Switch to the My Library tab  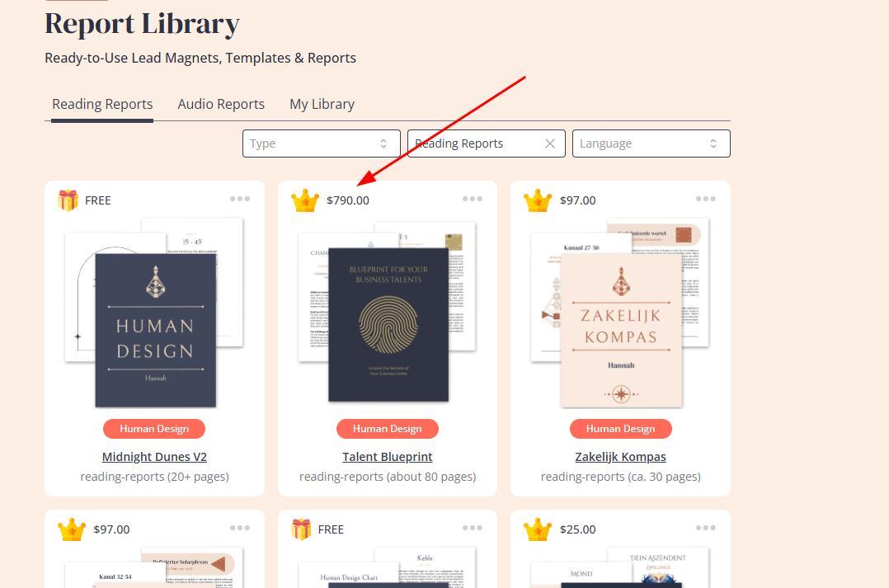[x=322, y=104]
